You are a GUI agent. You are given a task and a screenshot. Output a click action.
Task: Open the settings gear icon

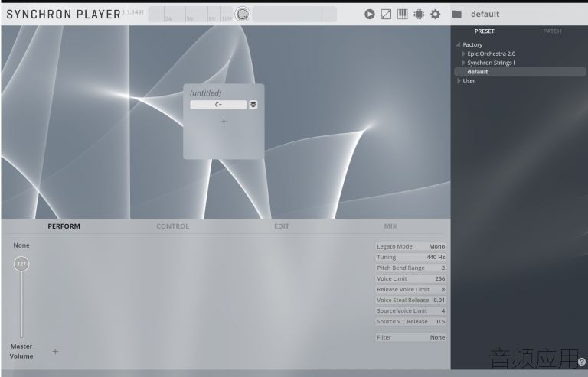[x=436, y=15]
